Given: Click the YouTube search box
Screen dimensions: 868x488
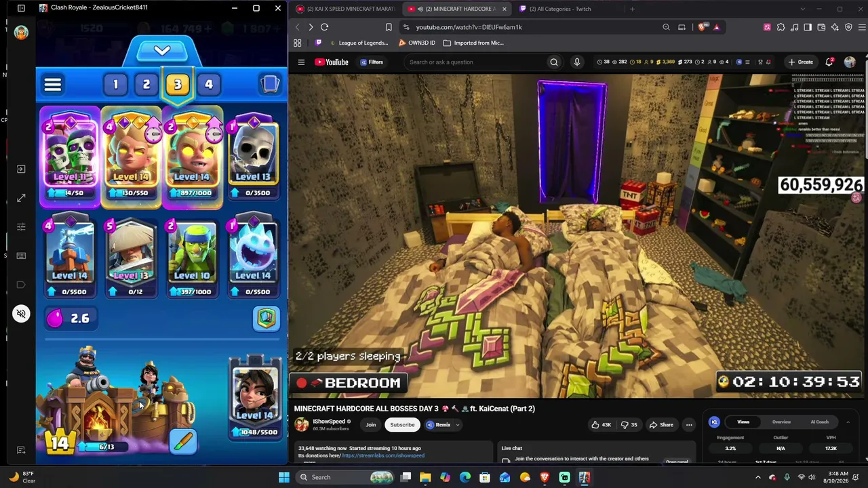Looking at the screenshot, I should [x=475, y=62].
